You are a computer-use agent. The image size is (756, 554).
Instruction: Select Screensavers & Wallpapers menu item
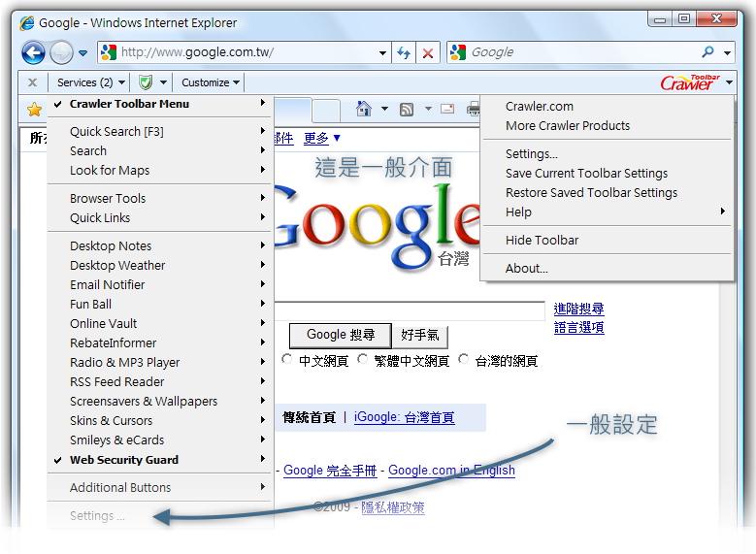[160, 401]
